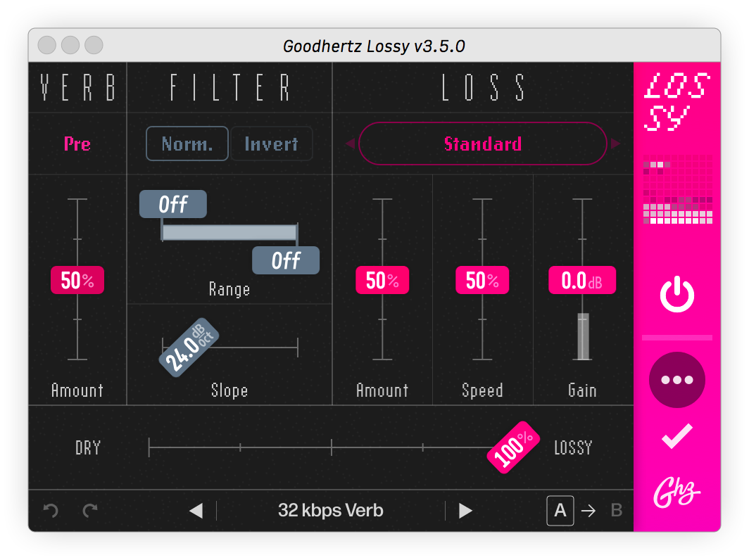Select the Invert filter mode

click(x=271, y=144)
